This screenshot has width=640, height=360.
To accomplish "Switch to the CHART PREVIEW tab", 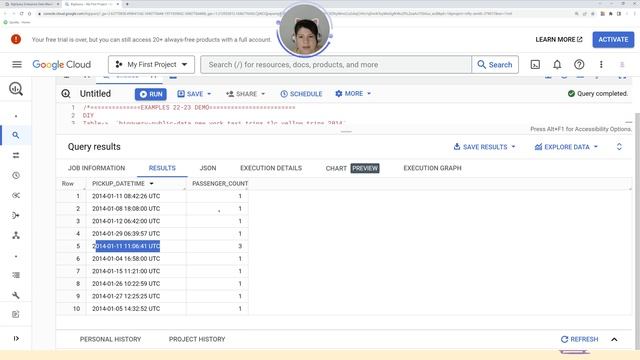I will point(352,168).
